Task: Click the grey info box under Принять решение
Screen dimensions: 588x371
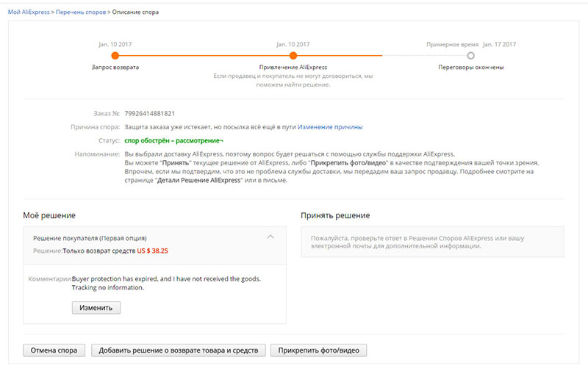Action: [432, 241]
